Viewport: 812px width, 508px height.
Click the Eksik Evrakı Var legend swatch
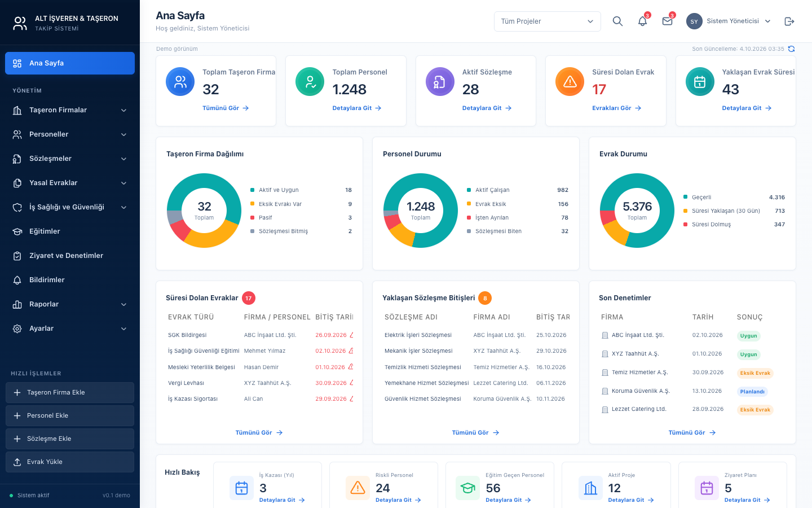pos(252,204)
